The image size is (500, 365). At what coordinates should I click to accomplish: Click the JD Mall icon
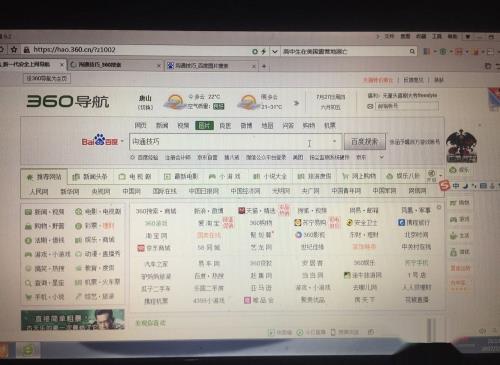(141, 248)
